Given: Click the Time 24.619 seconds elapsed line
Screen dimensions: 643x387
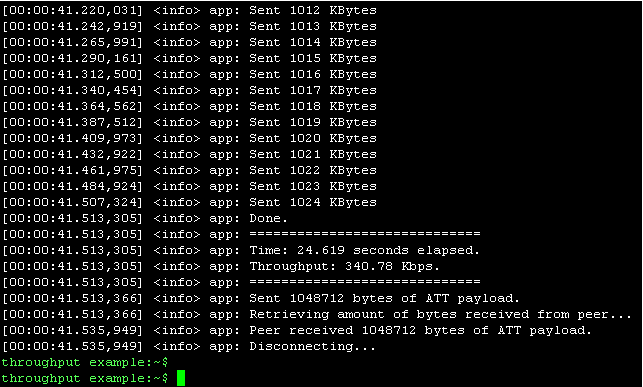Looking at the screenshot, I should tap(241, 250).
